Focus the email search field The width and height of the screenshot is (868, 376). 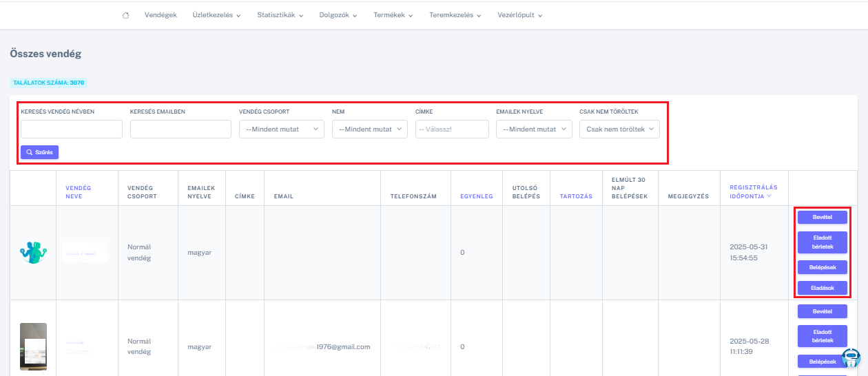tap(180, 129)
